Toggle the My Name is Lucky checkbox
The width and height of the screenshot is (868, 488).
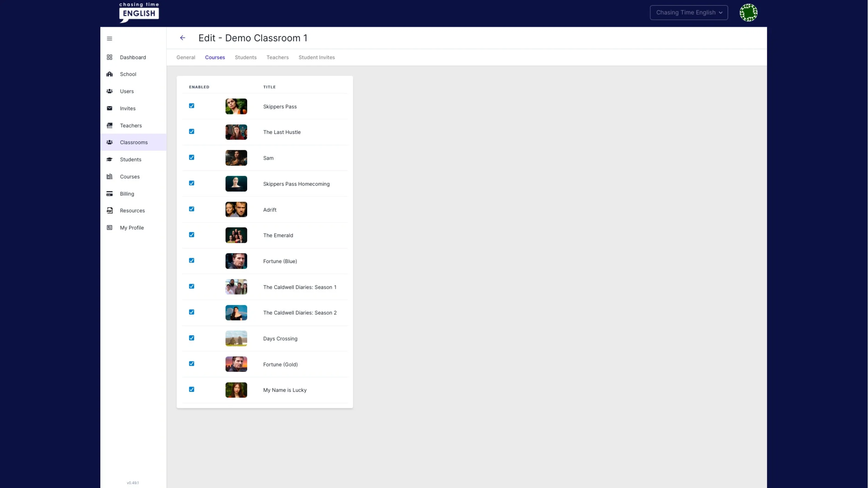192,389
